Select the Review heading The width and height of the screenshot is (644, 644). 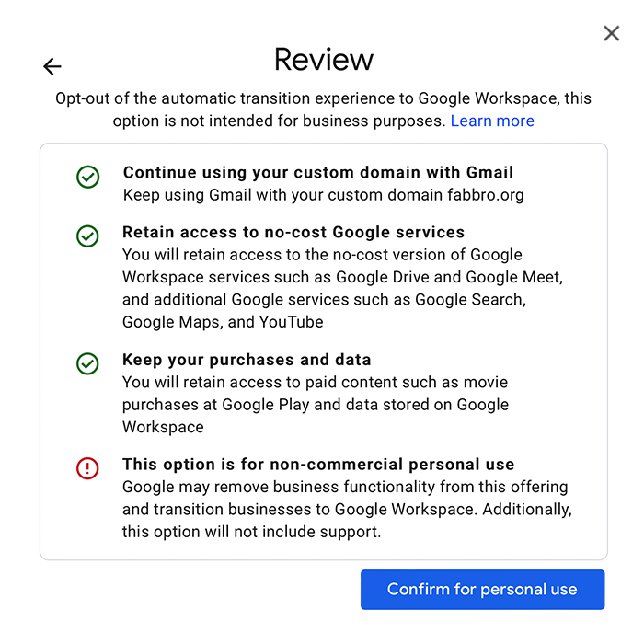[x=324, y=60]
